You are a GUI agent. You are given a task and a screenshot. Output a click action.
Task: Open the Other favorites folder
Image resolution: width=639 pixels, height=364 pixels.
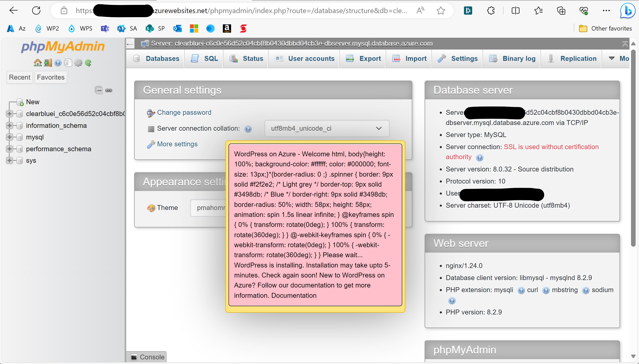(x=605, y=28)
